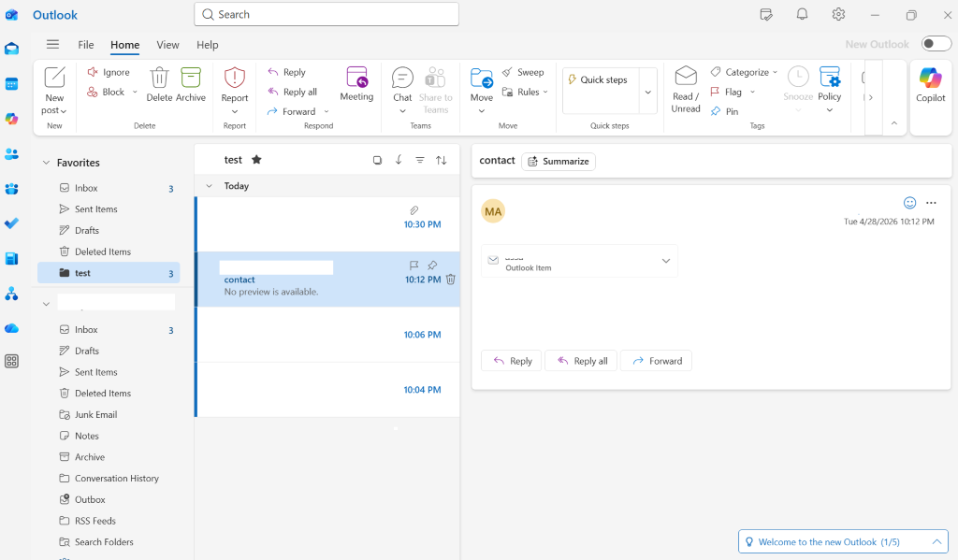Open the Categorize dropdown

point(744,72)
